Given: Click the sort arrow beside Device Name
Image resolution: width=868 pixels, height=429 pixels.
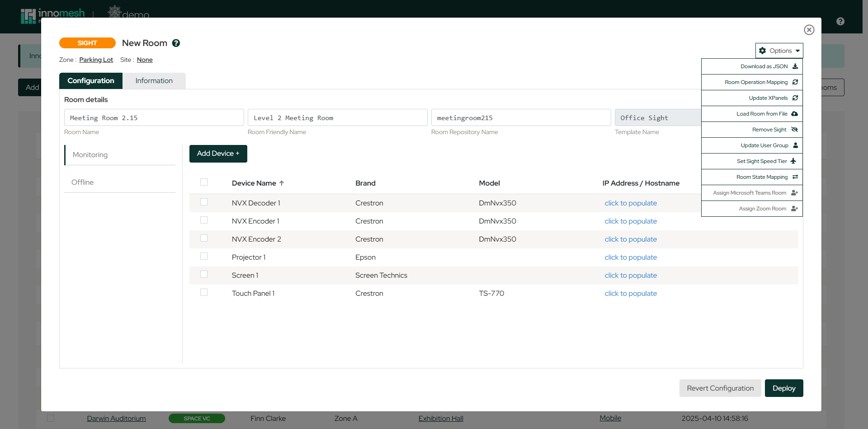Looking at the screenshot, I should coord(282,183).
